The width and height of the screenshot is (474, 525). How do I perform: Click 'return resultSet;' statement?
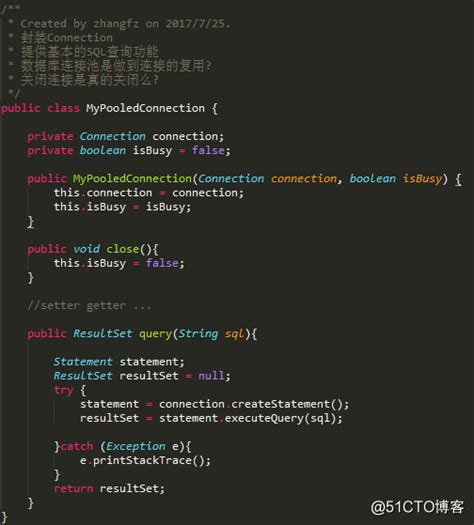(x=109, y=489)
